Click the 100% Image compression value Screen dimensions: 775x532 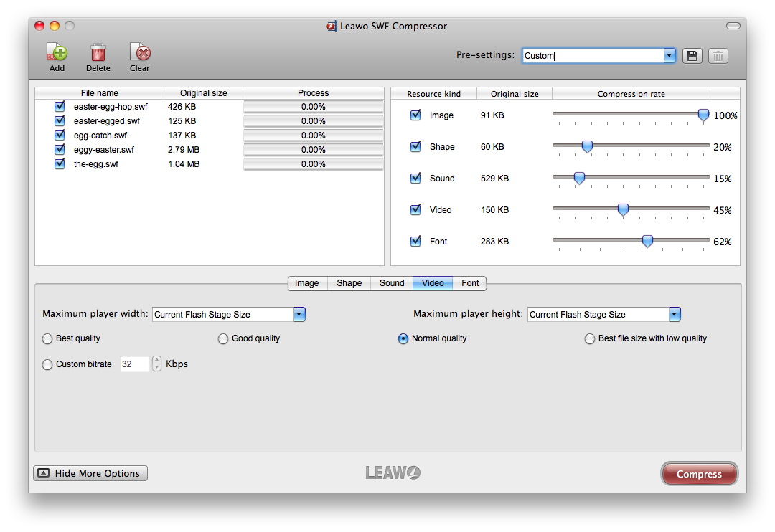pyautogui.click(x=725, y=115)
